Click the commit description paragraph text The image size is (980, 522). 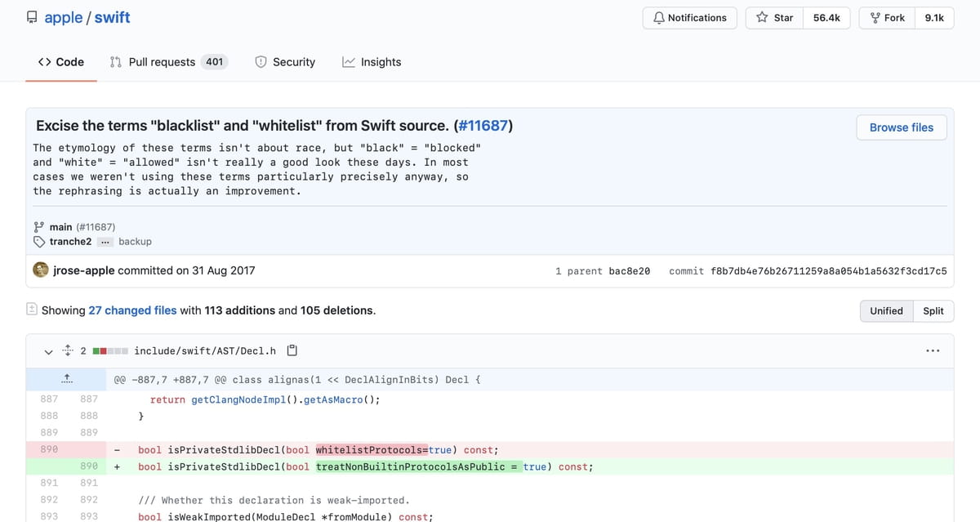click(x=256, y=169)
